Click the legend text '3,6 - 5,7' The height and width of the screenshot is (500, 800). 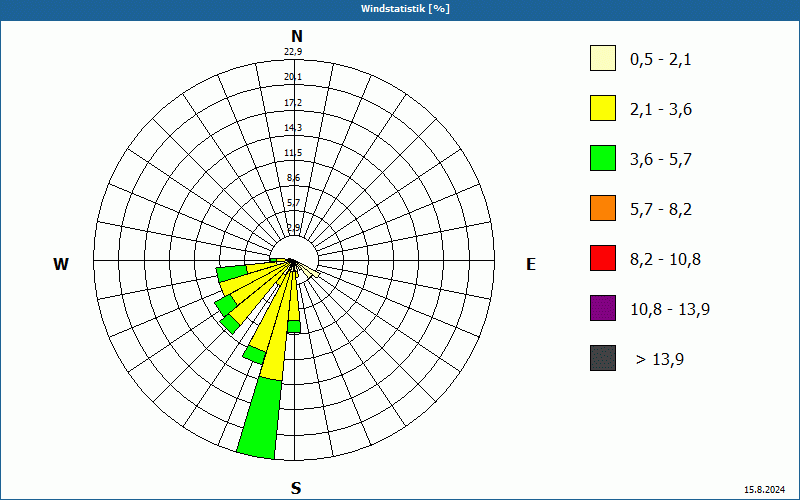pyautogui.click(x=661, y=160)
